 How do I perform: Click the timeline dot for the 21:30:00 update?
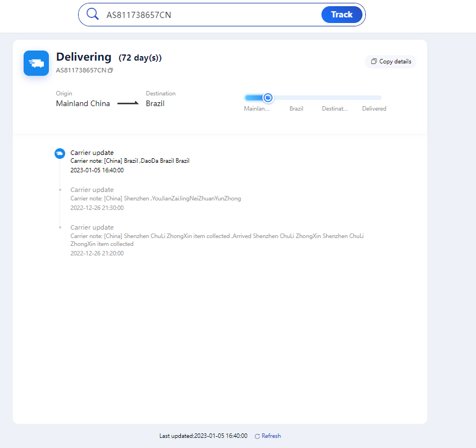click(x=60, y=190)
